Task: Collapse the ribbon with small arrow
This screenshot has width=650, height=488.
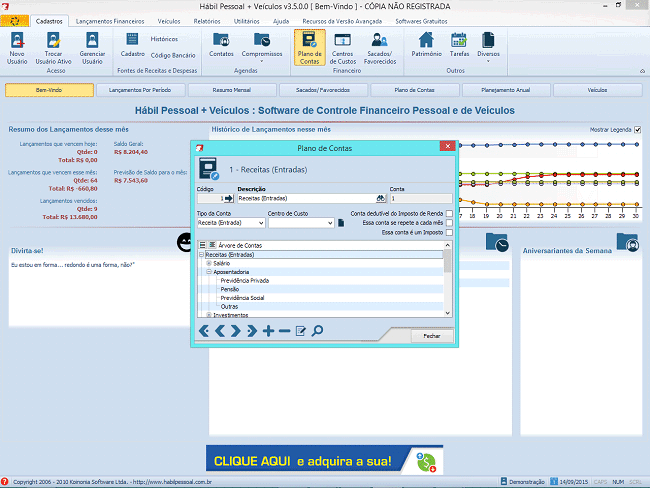Action: pos(642,71)
